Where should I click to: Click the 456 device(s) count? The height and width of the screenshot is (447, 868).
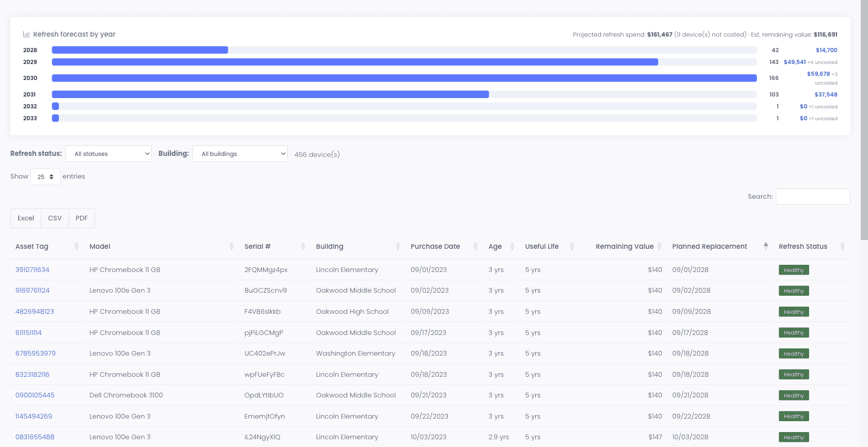317,154
